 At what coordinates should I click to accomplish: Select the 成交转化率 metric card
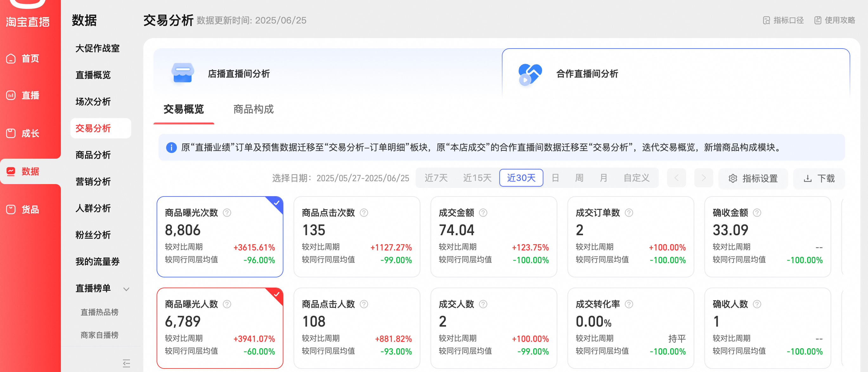631,328
